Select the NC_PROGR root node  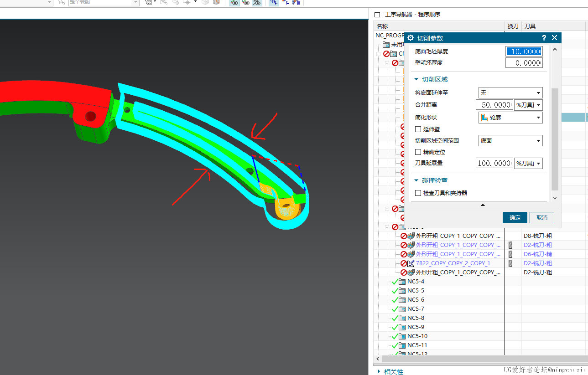(390, 36)
